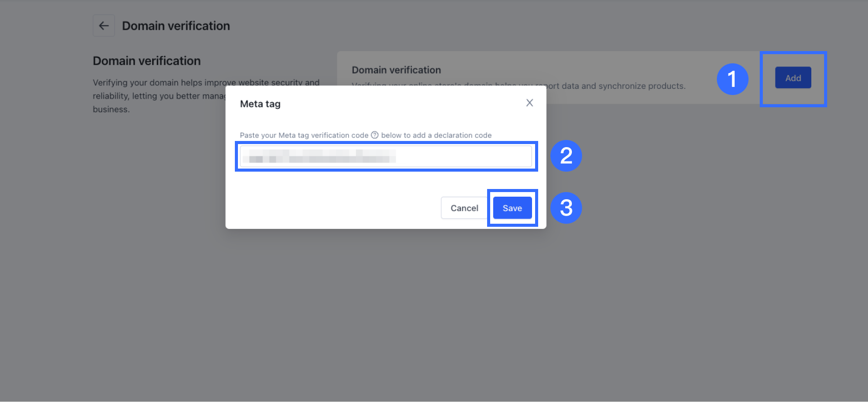The width and height of the screenshot is (868, 402).
Task: Click the 'Paste your Meta tag verification code' label
Action: coord(304,135)
